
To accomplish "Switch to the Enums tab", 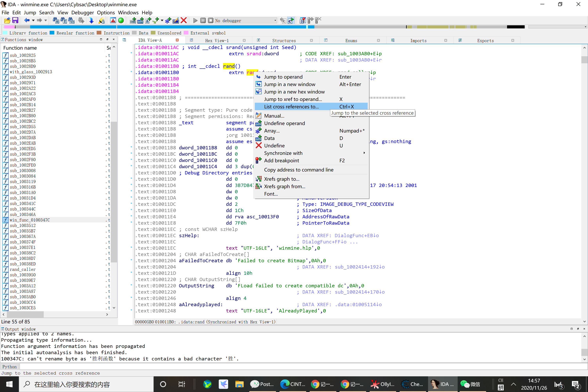I will coord(351,41).
